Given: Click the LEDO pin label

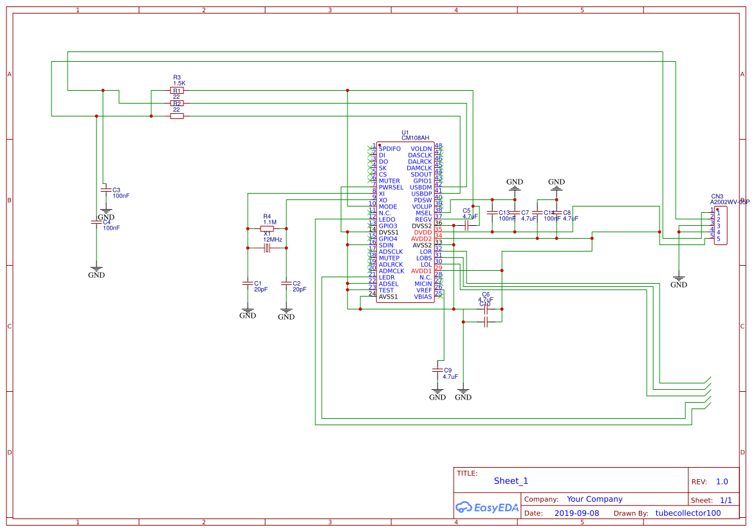Looking at the screenshot, I should (x=387, y=220).
